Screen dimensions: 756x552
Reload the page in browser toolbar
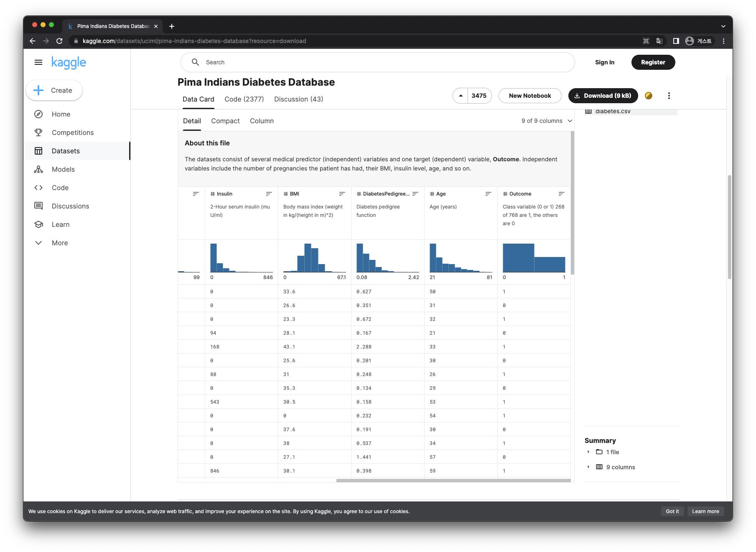[x=59, y=41]
